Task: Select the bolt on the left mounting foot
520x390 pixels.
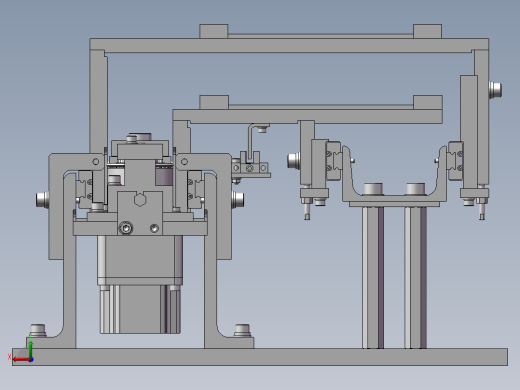Action: click(38, 330)
